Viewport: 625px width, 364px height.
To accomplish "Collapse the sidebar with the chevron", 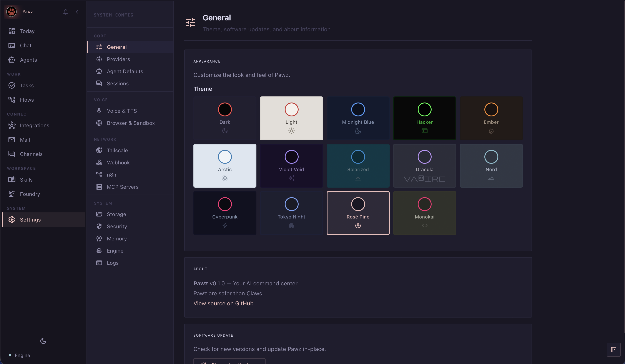I will point(77,12).
